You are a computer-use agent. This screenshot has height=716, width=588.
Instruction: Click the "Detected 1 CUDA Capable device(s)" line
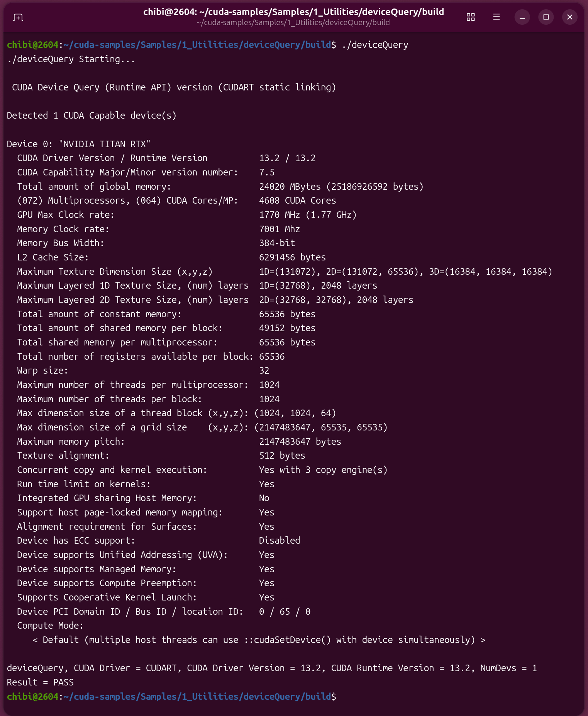[x=92, y=116]
